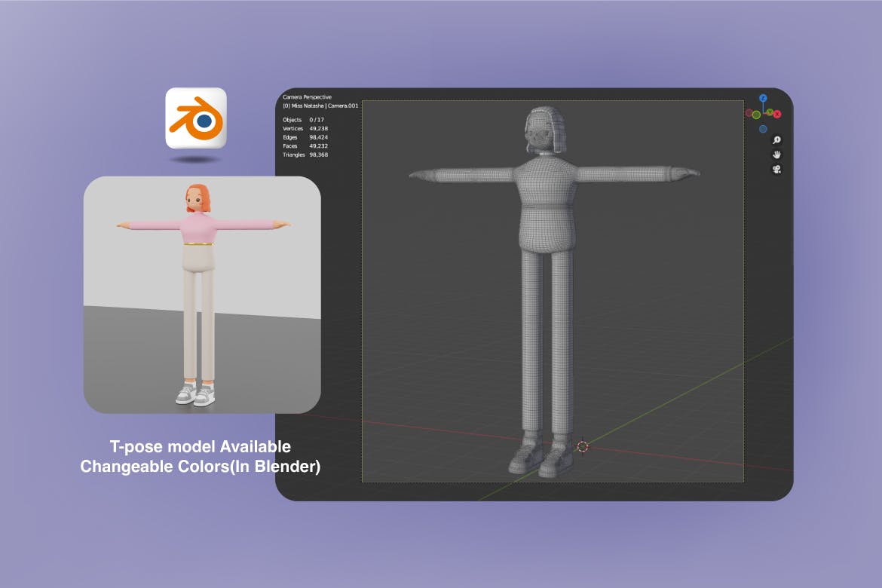
Task: Click the T-pose model Available text
Action: click(201, 446)
